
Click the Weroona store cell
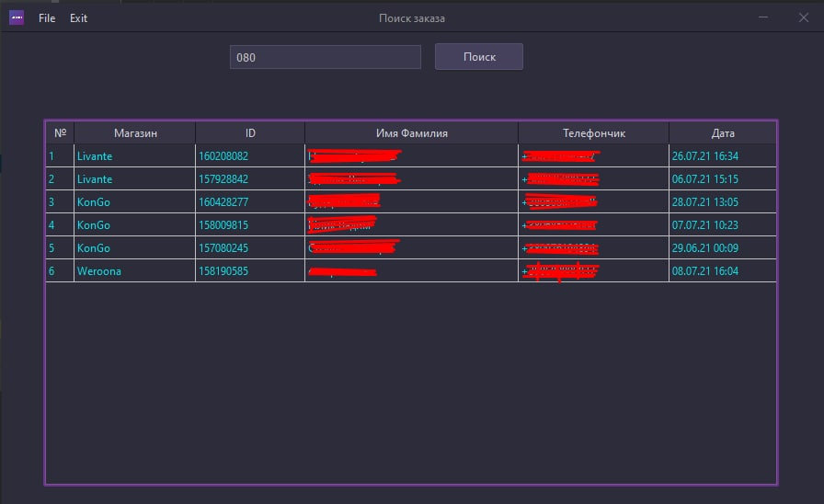[135, 270]
